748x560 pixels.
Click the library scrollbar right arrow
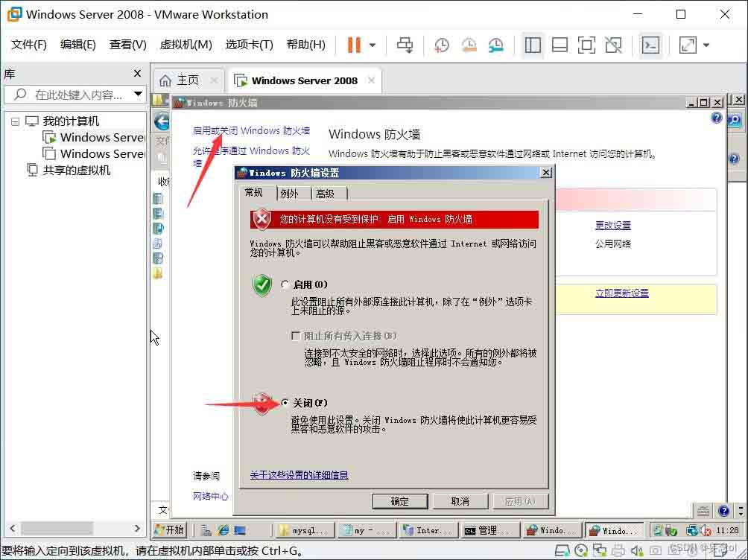[x=137, y=529]
